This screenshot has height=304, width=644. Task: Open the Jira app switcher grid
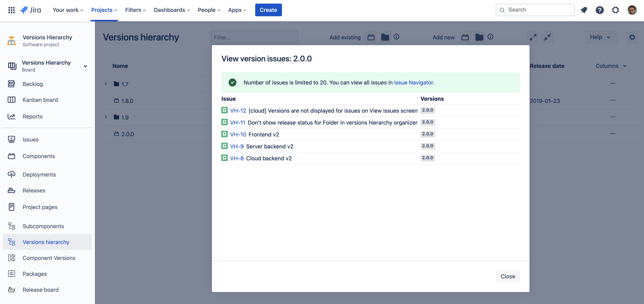click(x=11, y=10)
